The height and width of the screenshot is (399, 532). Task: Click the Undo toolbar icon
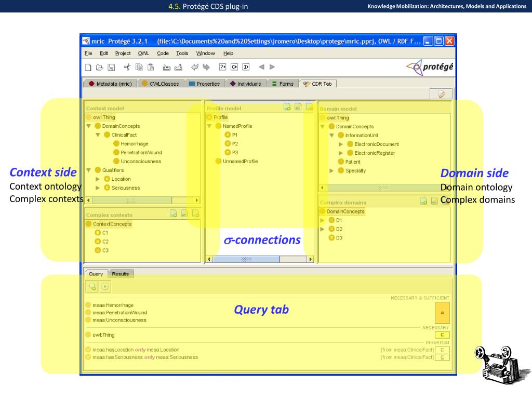tap(195, 67)
